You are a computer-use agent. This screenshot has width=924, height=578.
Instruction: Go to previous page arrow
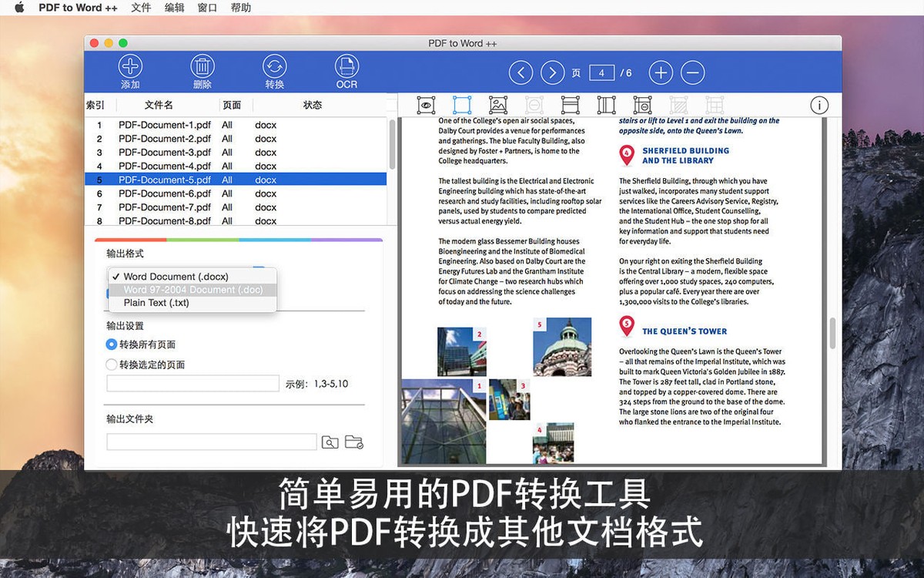[521, 73]
